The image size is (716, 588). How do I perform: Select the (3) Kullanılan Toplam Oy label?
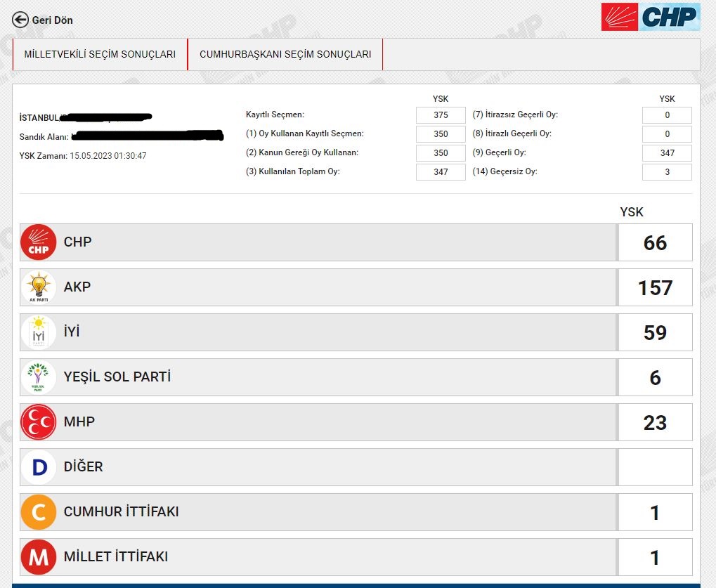pos(293,171)
